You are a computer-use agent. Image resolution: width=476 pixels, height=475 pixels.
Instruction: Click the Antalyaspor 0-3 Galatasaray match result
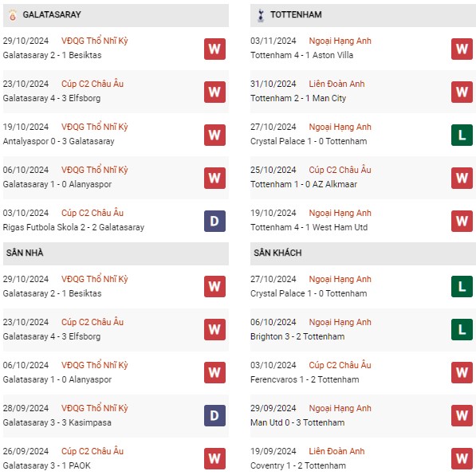click(58, 141)
